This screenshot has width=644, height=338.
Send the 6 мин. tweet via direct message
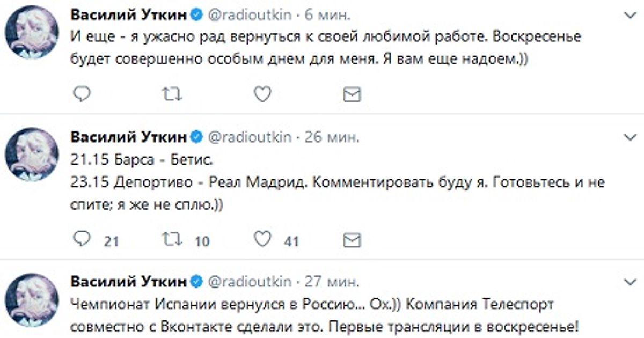pyautogui.click(x=352, y=95)
